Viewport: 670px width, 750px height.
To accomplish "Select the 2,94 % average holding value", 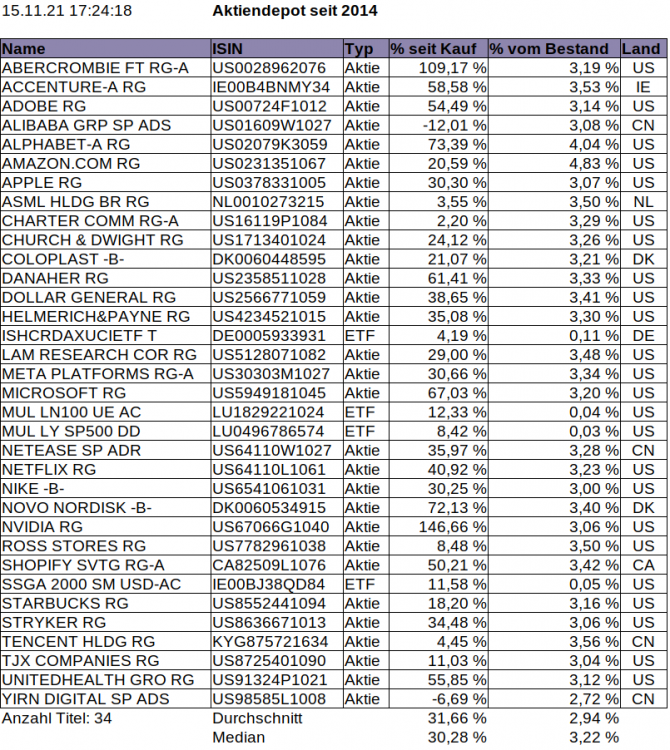I will click(x=593, y=718).
